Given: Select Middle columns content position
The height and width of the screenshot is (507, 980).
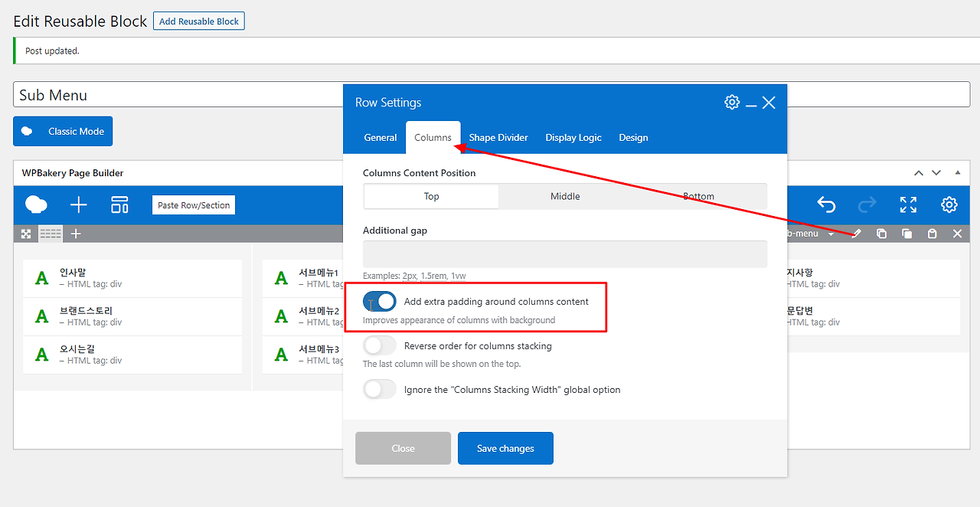Looking at the screenshot, I should [x=565, y=196].
